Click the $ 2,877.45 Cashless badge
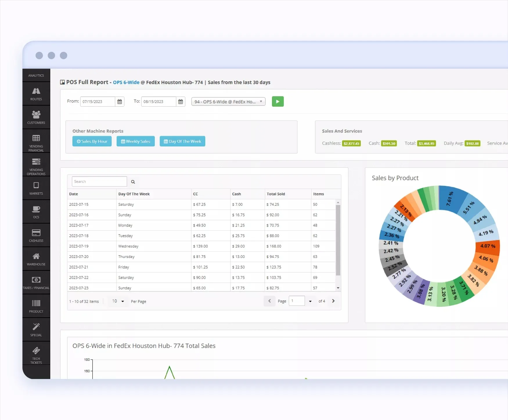 [x=351, y=143]
